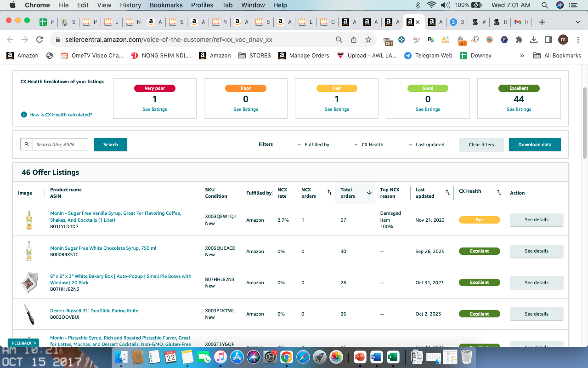
Task: Click the Search button
Action: [111, 144]
